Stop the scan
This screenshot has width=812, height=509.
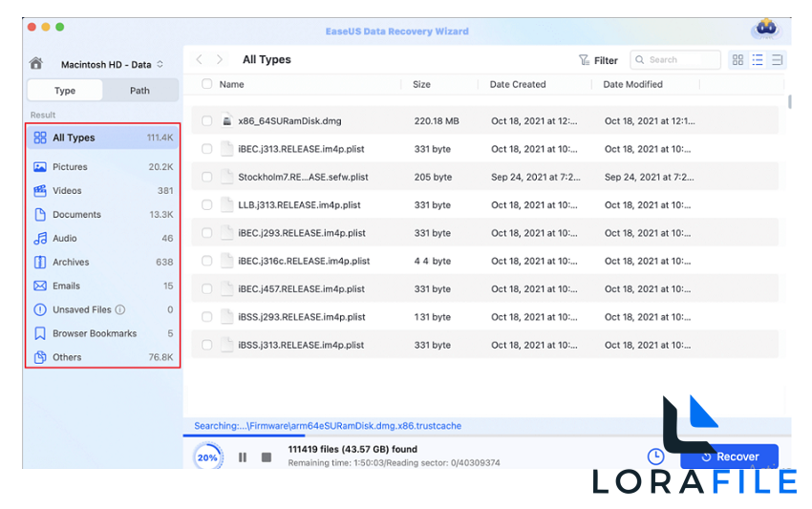pos(267,457)
